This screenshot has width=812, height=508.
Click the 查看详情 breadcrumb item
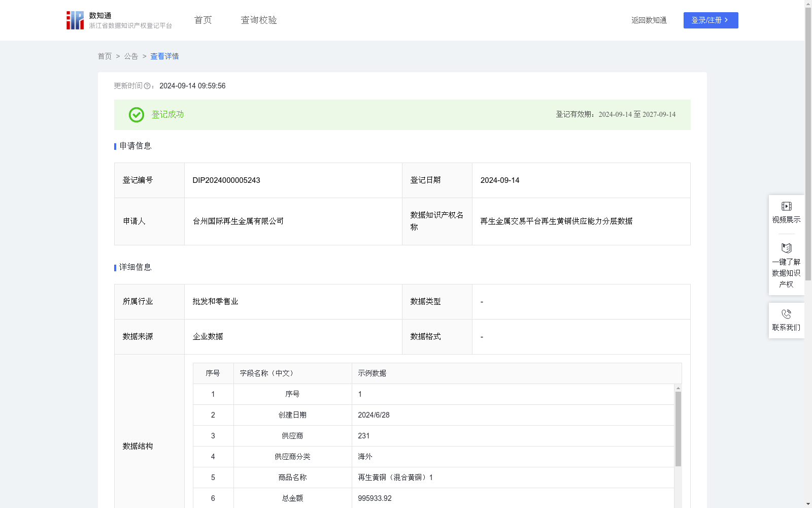164,56
